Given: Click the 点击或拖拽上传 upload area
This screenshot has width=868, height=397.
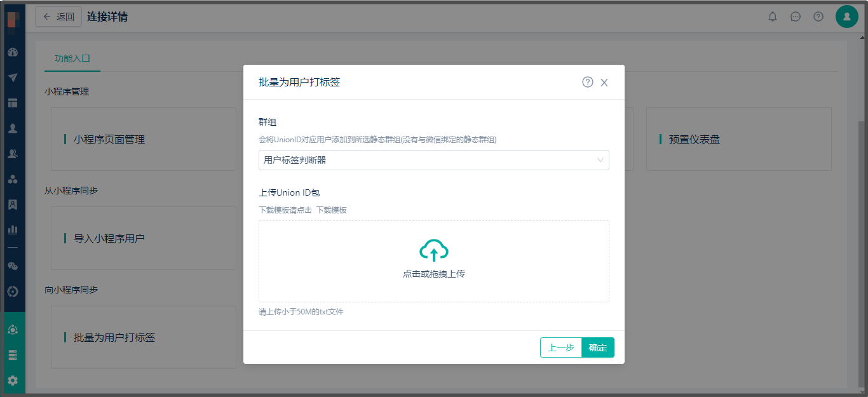Looking at the screenshot, I should pos(434,261).
